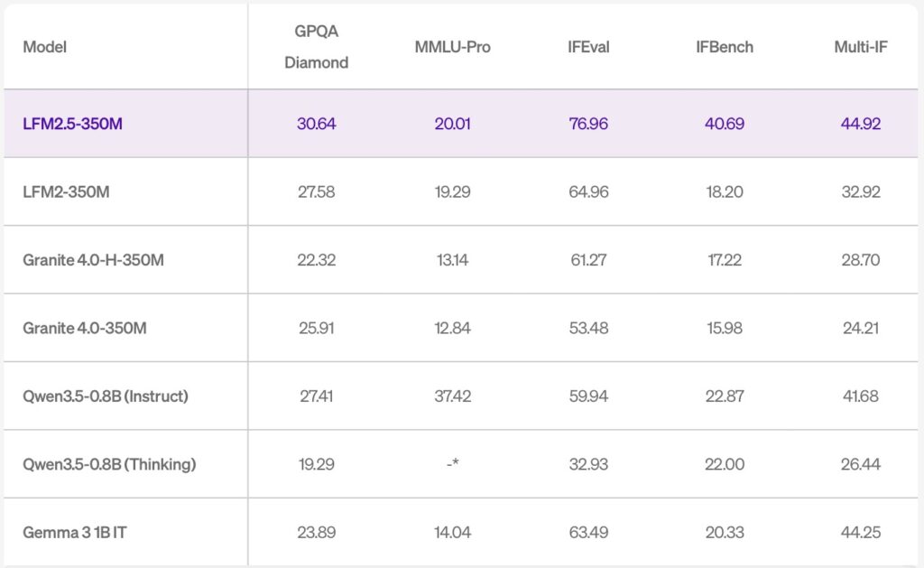
Task: Select the IFBench column header
Action: [725, 47]
